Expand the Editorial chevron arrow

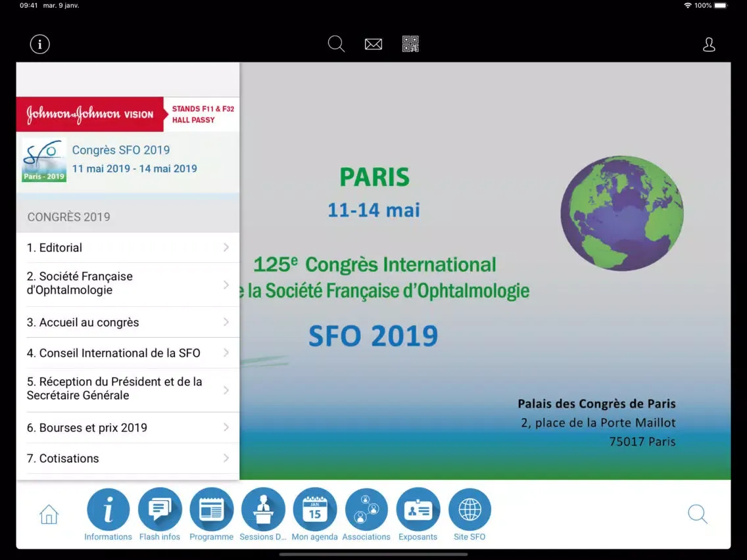point(226,248)
